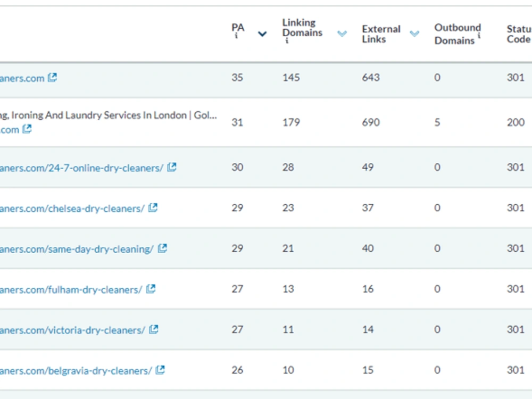Screen dimensions: 532x399
Task: Open external icon for 24-7-online-dry-cleaners URL
Action: pos(172,167)
